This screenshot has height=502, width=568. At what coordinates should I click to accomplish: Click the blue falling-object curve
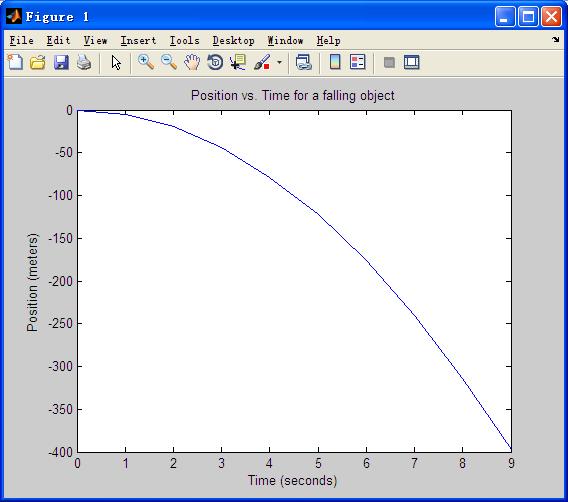[x=319, y=214]
